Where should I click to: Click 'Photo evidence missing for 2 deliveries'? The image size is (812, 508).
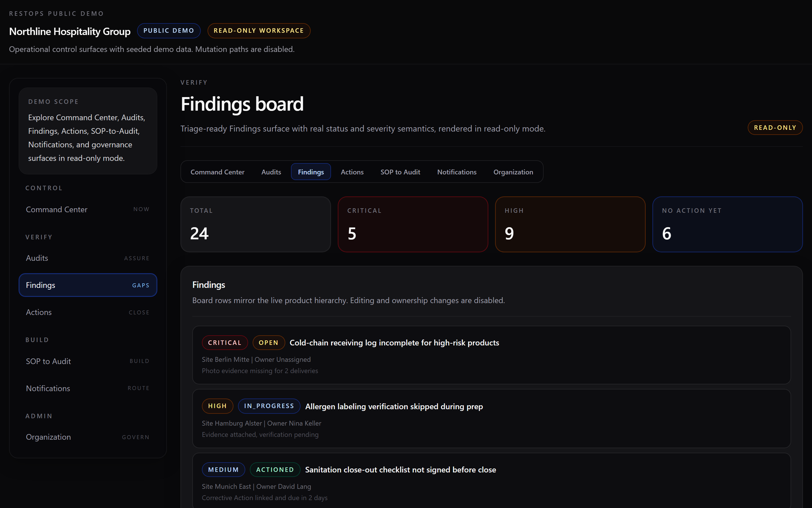pos(260,371)
